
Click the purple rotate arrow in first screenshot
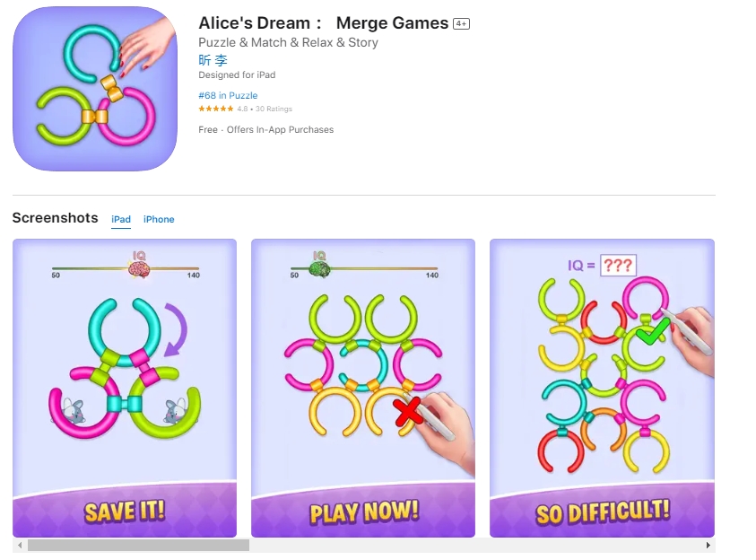176,330
